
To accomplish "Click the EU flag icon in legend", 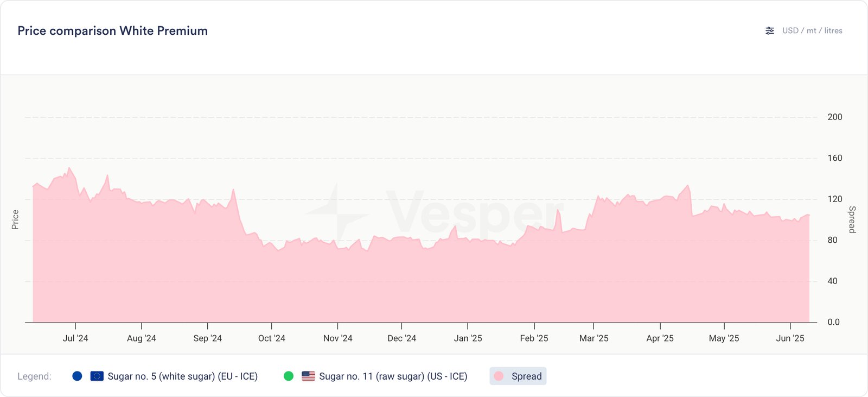I will [97, 376].
